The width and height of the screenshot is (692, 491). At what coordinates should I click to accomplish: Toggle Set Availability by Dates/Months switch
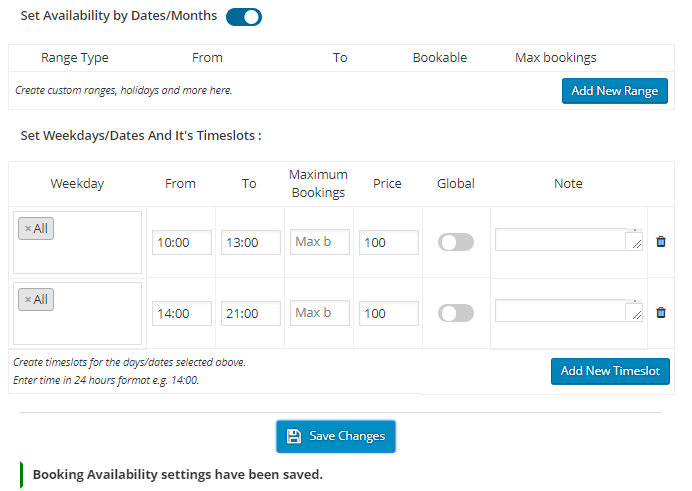[244, 17]
